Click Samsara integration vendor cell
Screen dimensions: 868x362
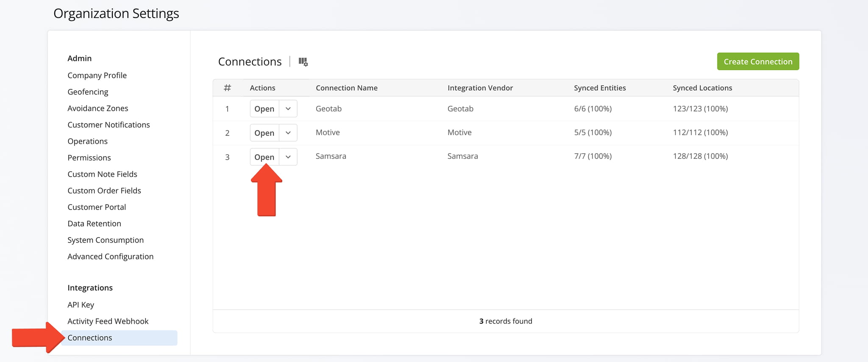(462, 156)
